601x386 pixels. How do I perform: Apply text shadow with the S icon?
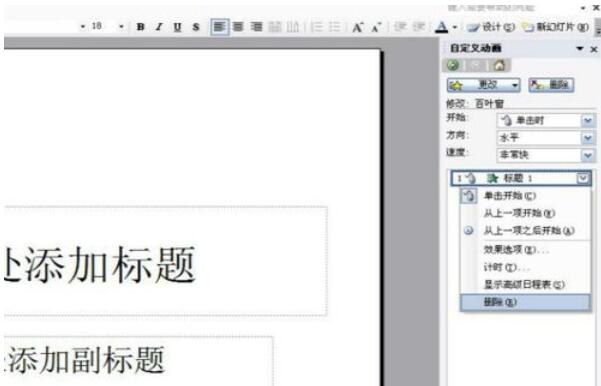[196, 27]
